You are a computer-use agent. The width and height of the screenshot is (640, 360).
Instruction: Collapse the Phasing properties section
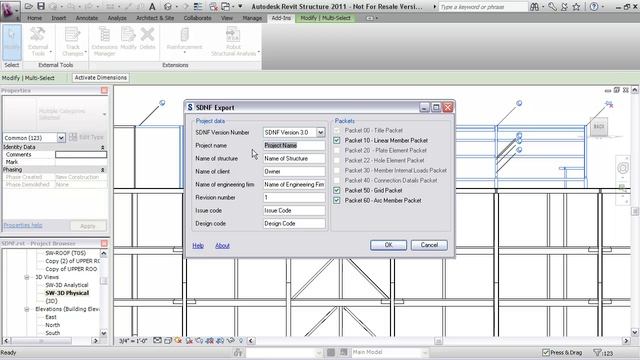[x=102, y=170]
